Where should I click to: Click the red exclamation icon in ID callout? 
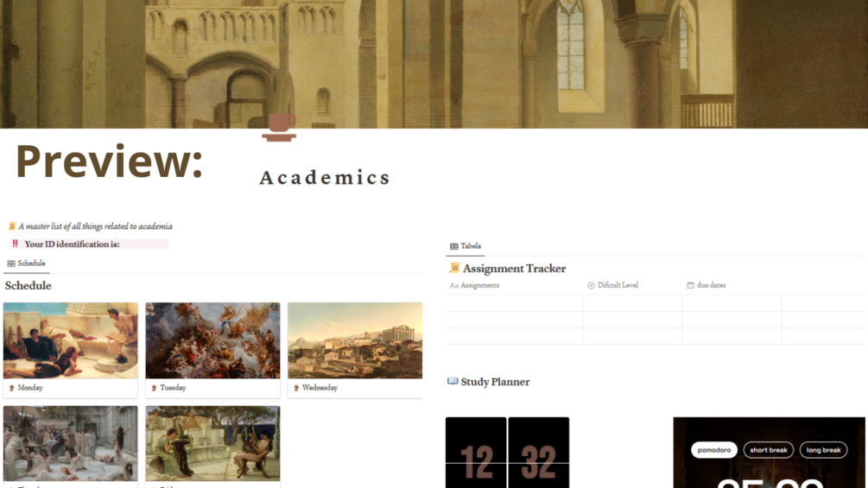16,244
